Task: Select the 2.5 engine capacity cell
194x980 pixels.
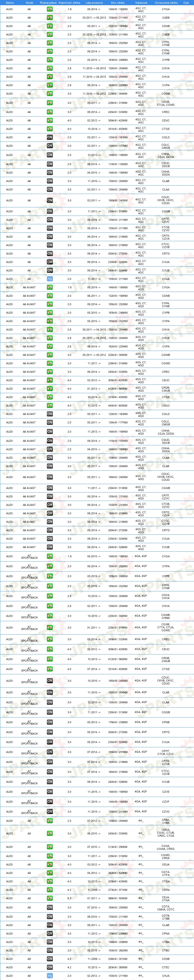Action: [69, 821]
